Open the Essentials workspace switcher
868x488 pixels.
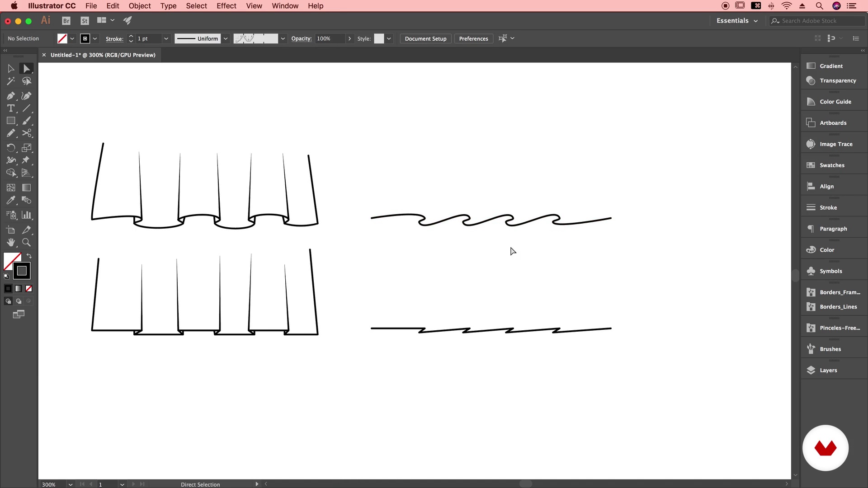click(737, 21)
